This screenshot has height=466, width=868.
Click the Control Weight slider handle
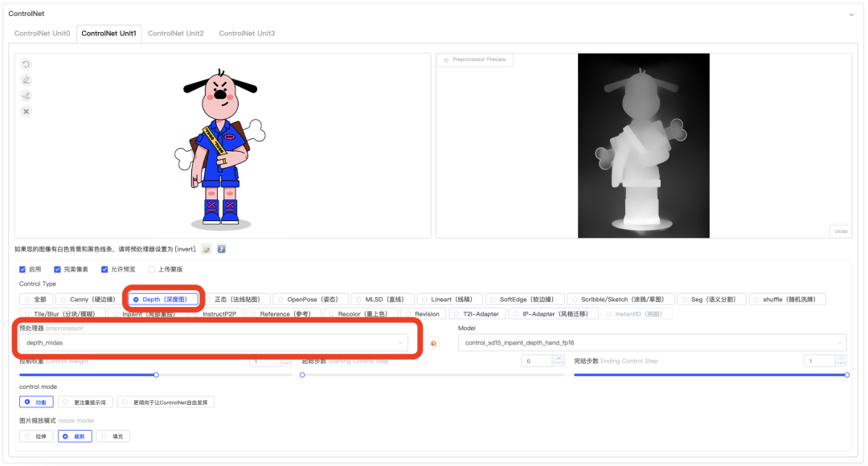coord(156,375)
